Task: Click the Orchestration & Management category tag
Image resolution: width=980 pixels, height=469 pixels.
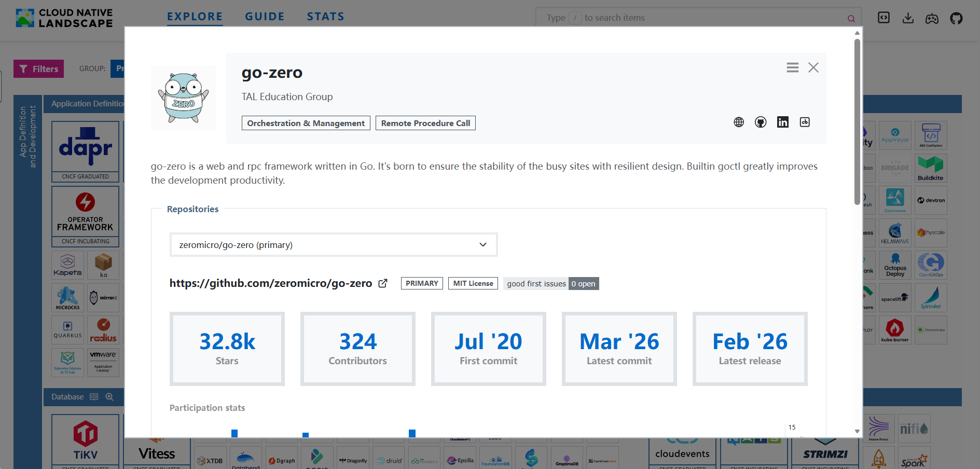Action: coord(306,123)
